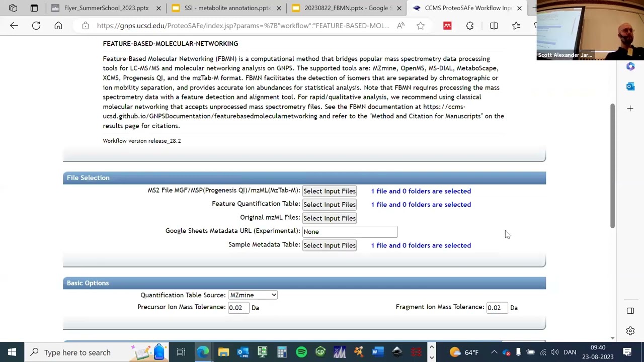The height and width of the screenshot is (362, 644).
Task: Add this page to favorites with star icon
Action: click(421, 26)
